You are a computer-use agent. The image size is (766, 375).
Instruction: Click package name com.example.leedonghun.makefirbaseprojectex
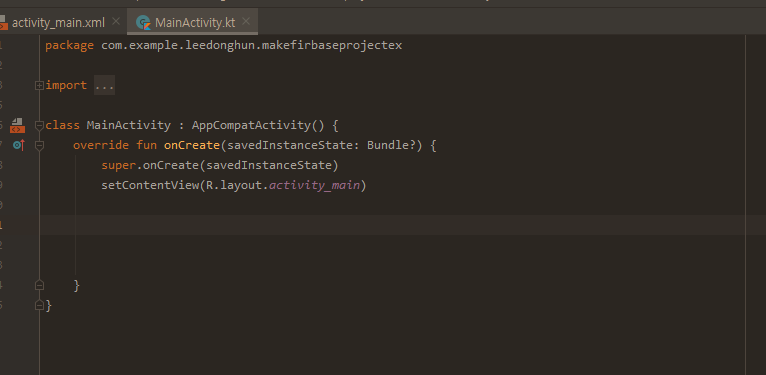pos(252,45)
